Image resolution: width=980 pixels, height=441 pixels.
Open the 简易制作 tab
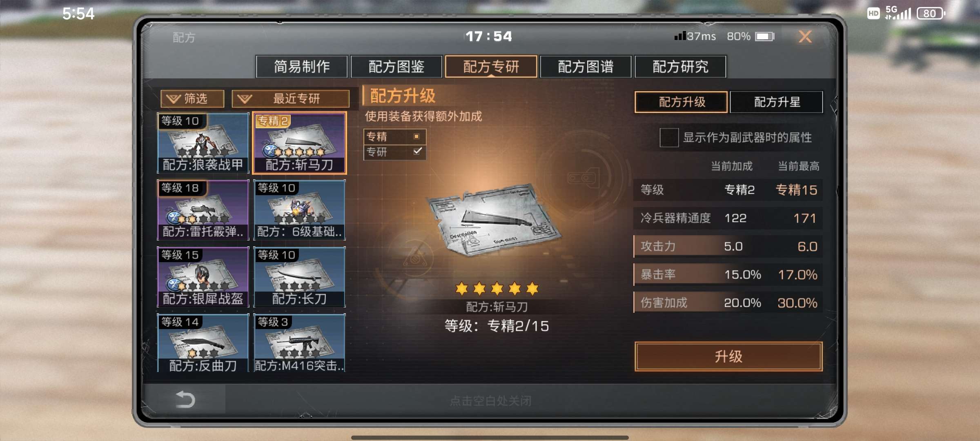tap(302, 67)
